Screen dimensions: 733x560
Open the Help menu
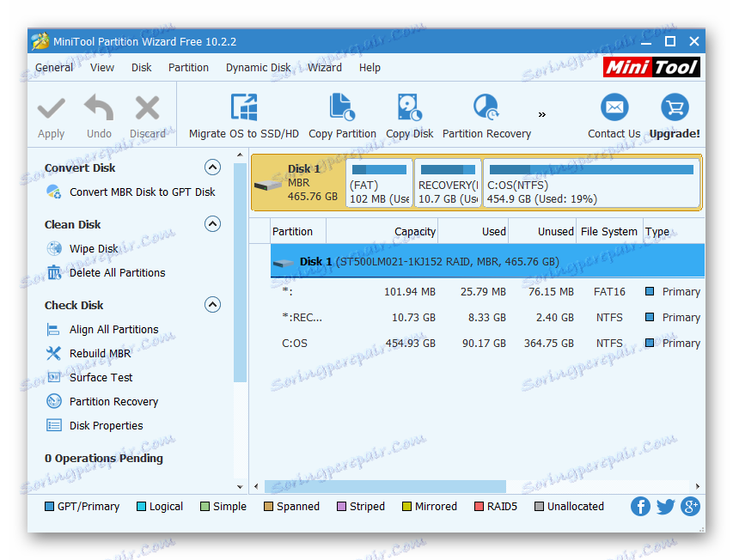point(370,68)
